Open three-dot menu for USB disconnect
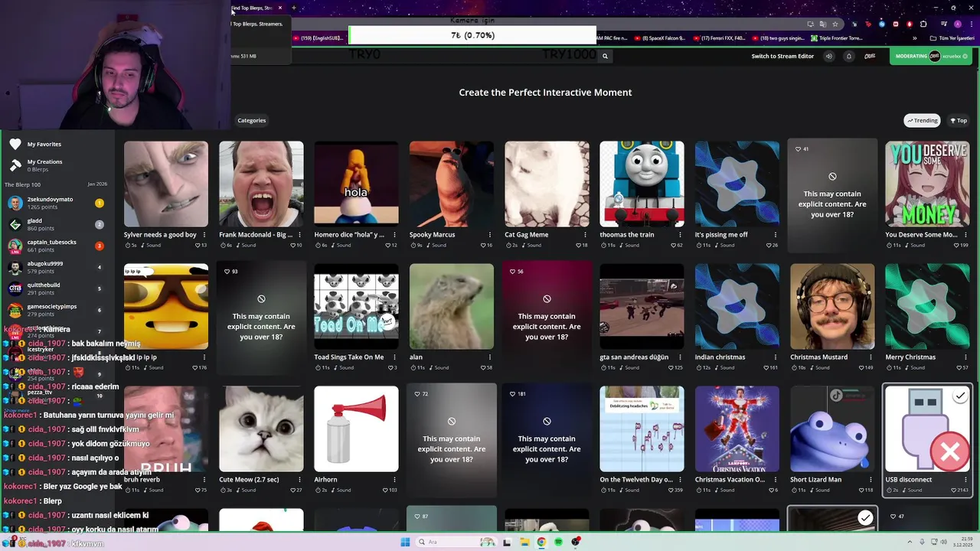Screen dimensions: 980x551 coord(965,480)
